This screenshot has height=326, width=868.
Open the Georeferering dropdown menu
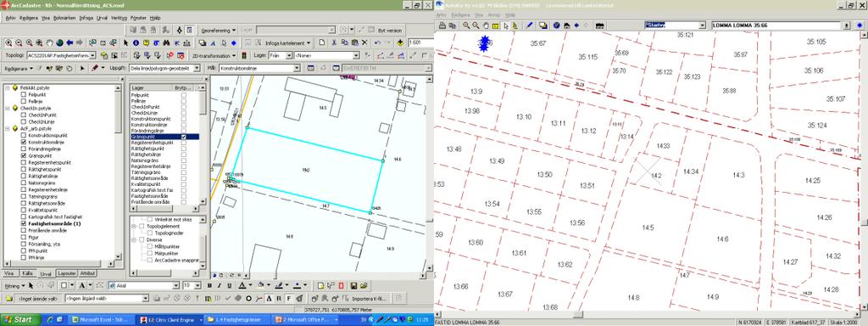(x=218, y=31)
